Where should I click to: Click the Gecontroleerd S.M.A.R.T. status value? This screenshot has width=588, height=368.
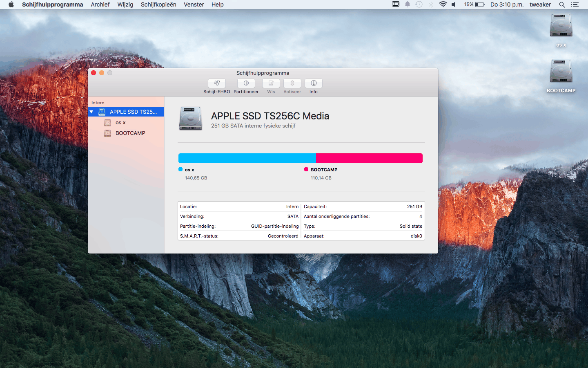pos(283,236)
